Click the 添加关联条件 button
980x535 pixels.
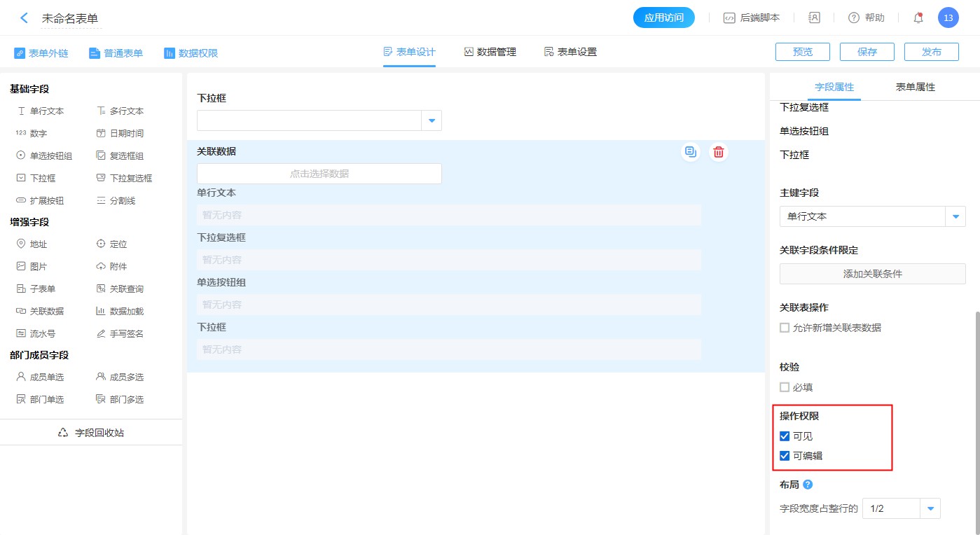(872, 274)
